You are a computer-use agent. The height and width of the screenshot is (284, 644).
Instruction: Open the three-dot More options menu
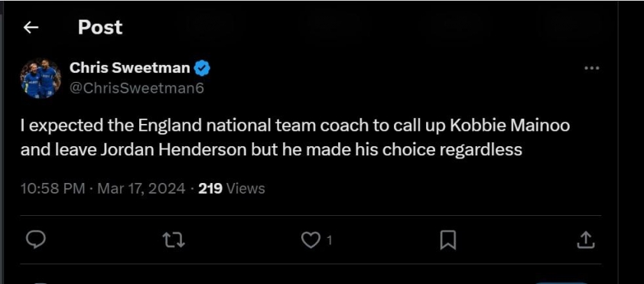click(x=591, y=68)
